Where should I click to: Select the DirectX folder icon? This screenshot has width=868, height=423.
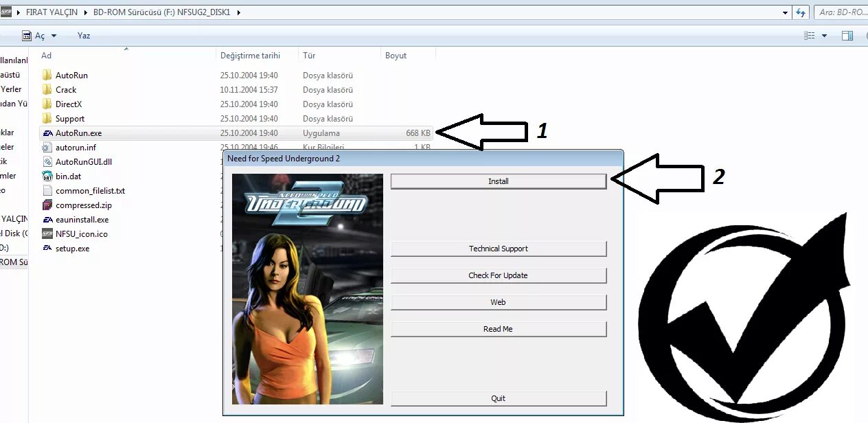pyautogui.click(x=47, y=104)
